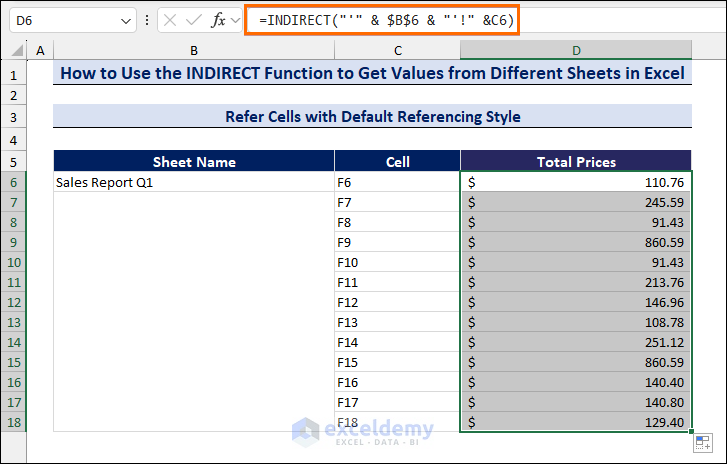The height and width of the screenshot is (464, 727).
Task: Select the column C header
Action: pos(397,50)
